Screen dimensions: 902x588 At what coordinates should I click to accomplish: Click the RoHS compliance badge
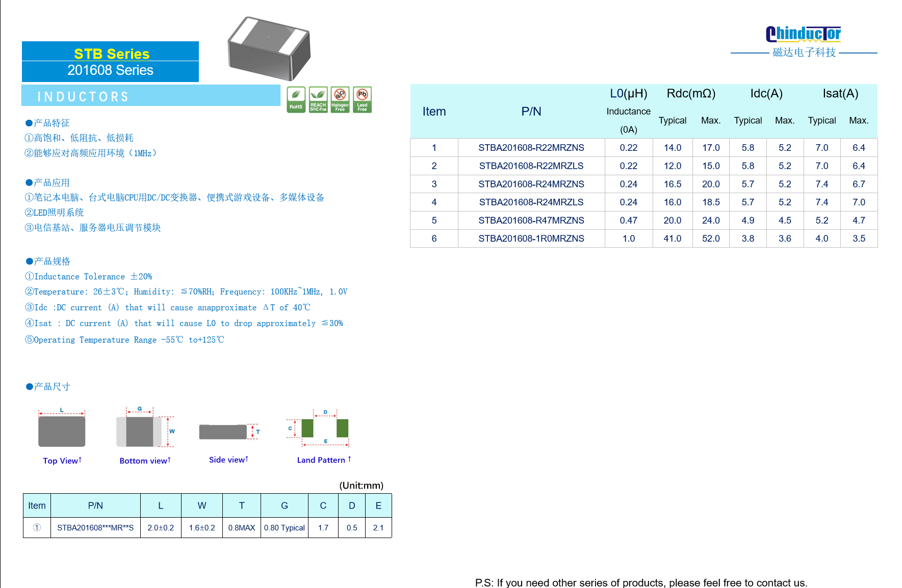tap(296, 99)
